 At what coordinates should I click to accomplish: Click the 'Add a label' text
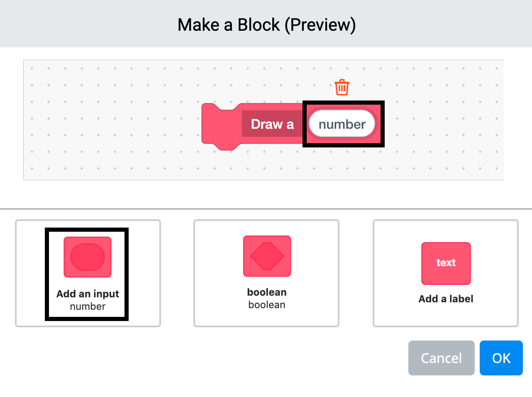point(446,299)
